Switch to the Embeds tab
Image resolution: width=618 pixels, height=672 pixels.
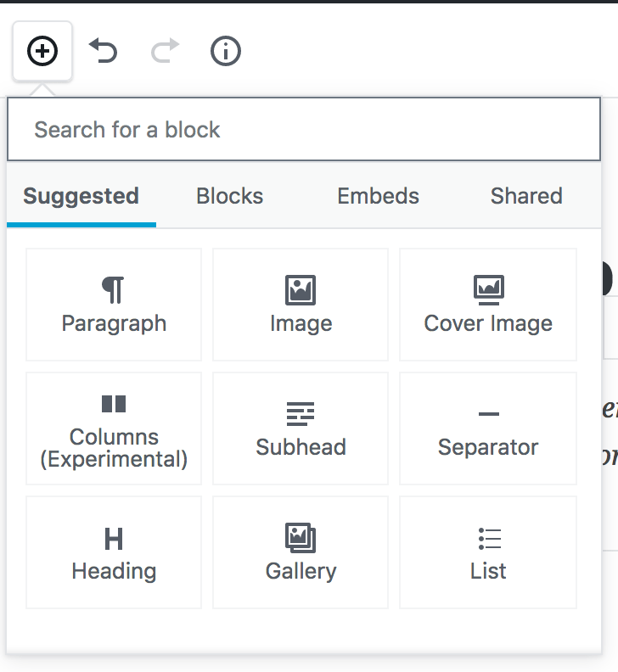(x=378, y=196)
